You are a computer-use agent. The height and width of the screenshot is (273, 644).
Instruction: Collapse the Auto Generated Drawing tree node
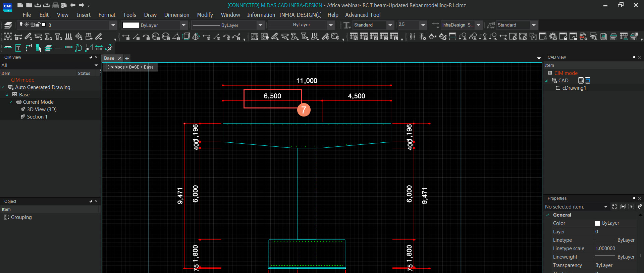point(3,87)
